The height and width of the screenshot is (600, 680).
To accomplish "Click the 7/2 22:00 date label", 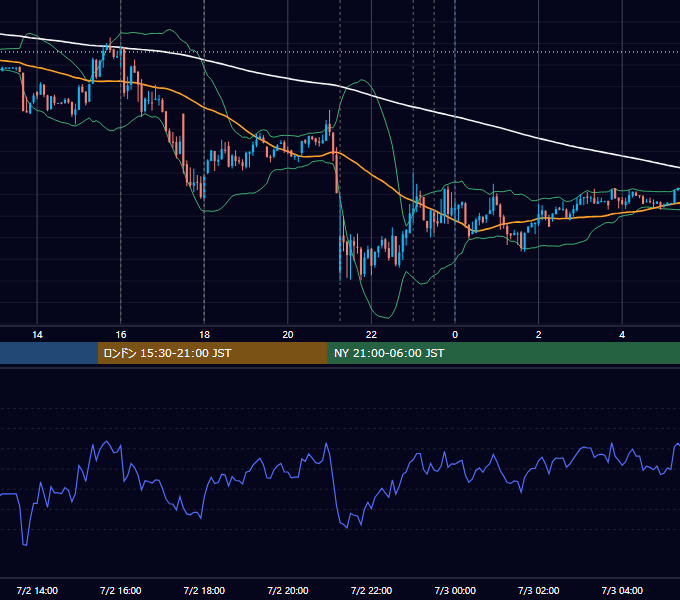I will click(371, 590).
